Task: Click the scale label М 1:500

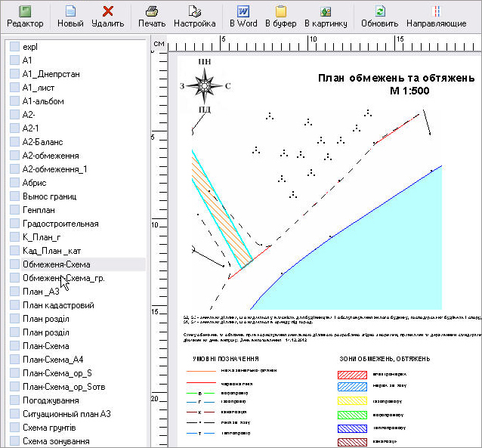Action: 409,91
